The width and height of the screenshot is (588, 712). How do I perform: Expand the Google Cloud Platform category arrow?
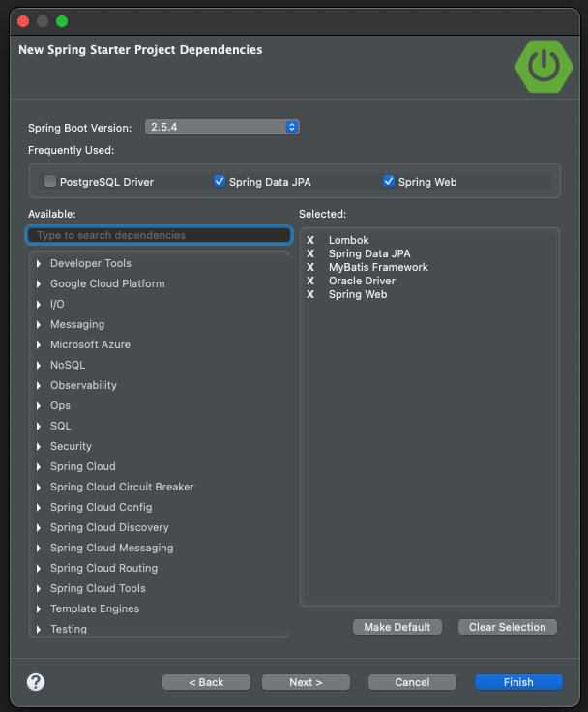click(x=39, y=283)
